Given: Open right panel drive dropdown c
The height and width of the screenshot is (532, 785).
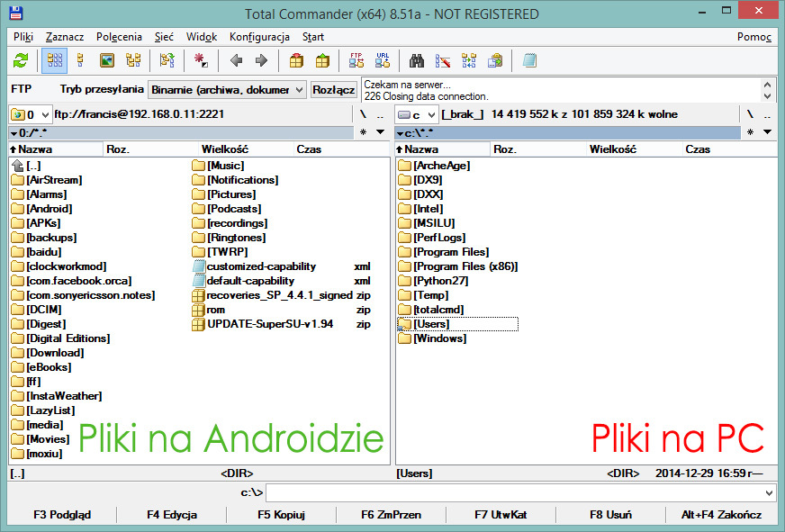Looking at the screenshot, I should coord(416,114).
